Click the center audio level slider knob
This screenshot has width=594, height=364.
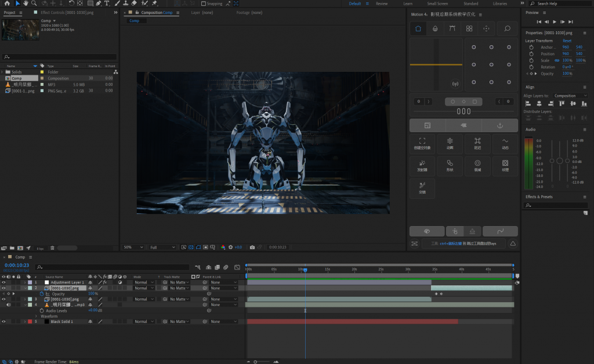pyautogui.click(x=560, y=161)
